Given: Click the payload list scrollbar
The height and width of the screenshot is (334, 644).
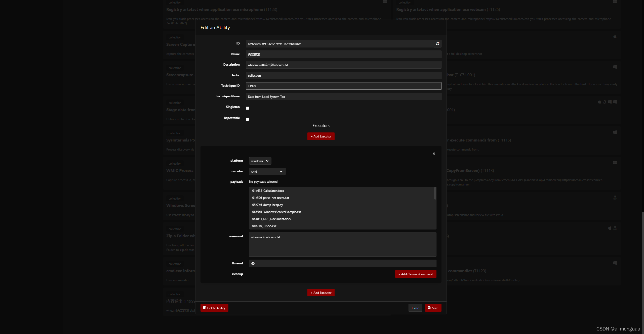Looking at the screenshot, I should click(x=435, y=194).
